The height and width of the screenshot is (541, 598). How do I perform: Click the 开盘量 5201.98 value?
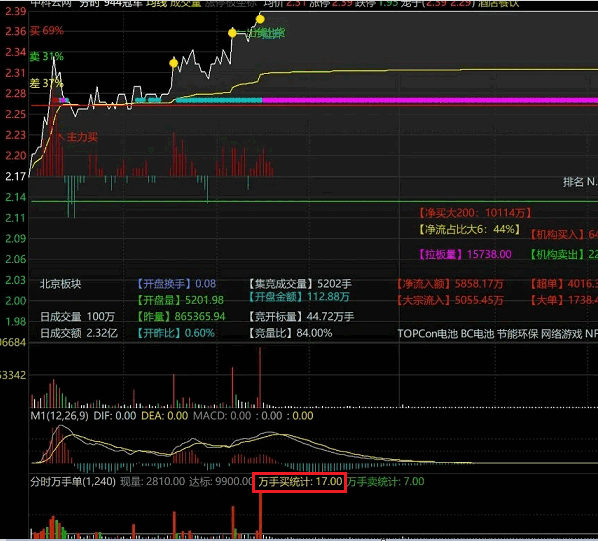[x=180, y=300]
